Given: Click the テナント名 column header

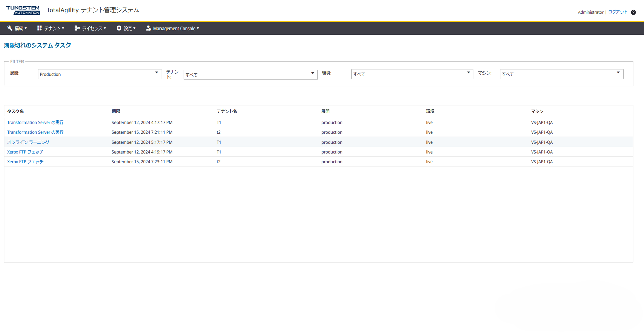Looking at the screenshot, I should 227,111.
